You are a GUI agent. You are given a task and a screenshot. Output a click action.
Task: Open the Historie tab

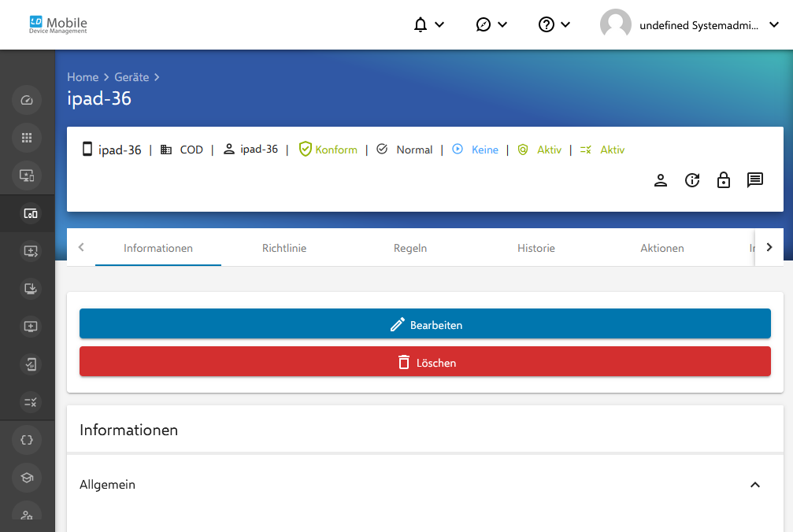(536, 248)
